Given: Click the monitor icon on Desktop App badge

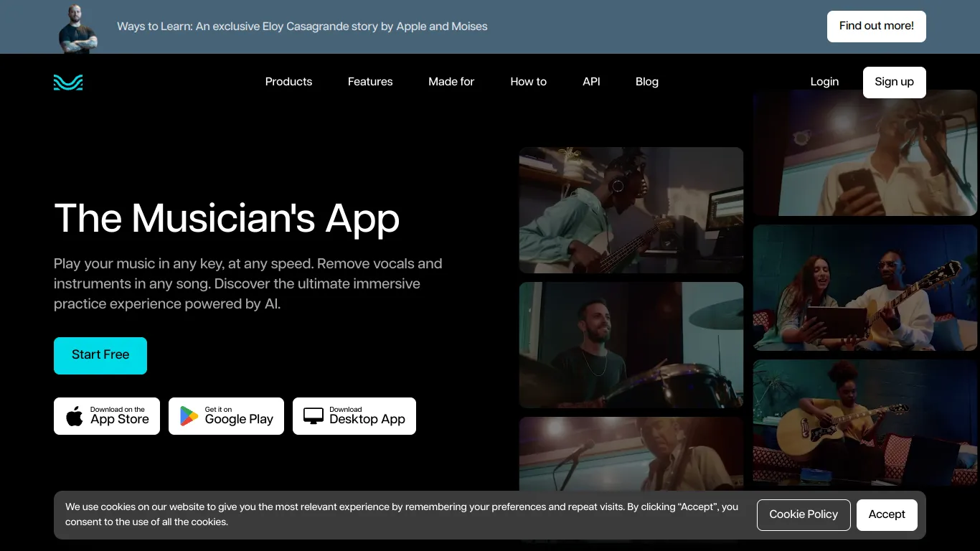Looking at the screenshot, I should coord(313,416).
